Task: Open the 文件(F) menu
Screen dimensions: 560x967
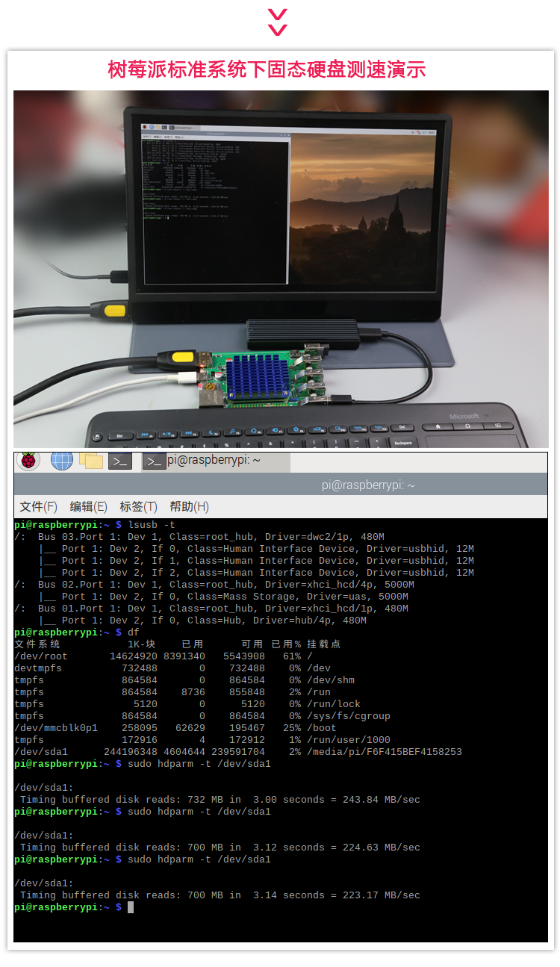Action: coord(39,506)
